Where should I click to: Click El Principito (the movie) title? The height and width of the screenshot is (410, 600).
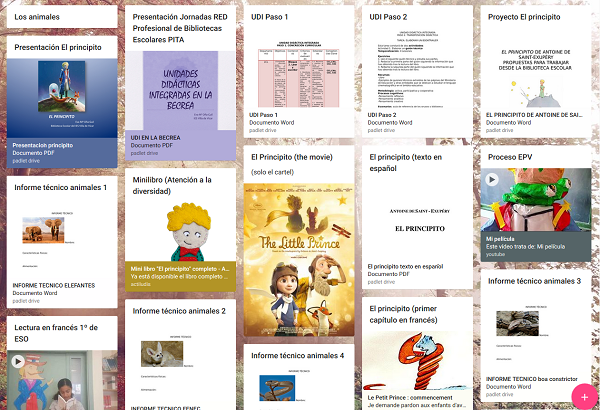click(x=292, y=157)
